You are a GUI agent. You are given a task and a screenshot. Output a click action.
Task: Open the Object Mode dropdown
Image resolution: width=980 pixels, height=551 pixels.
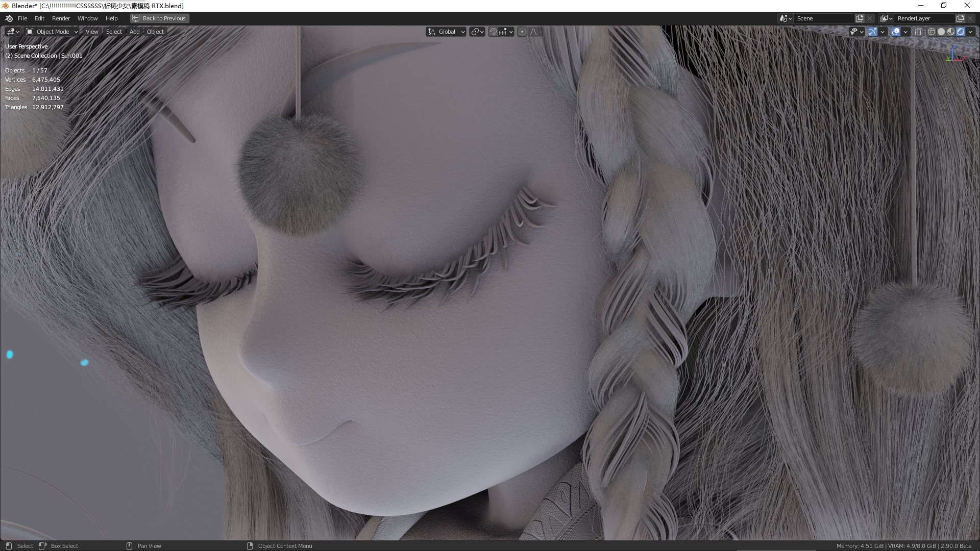click(51, 32)
